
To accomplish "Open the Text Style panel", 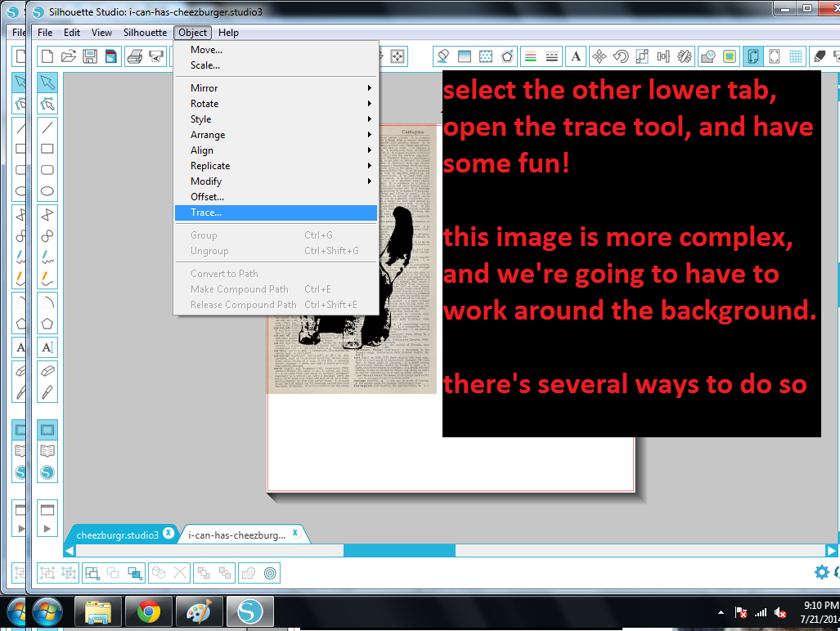I will pyautogui.click(x=576, y=56).
